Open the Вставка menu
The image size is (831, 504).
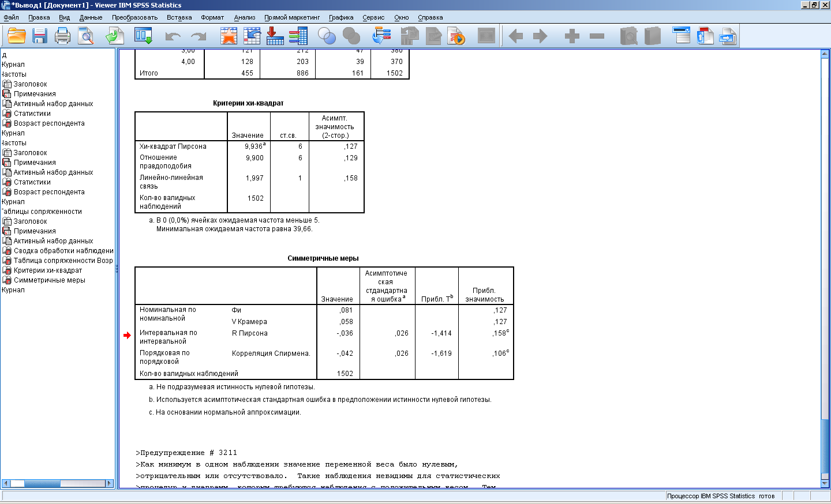[x=179, y=17]
